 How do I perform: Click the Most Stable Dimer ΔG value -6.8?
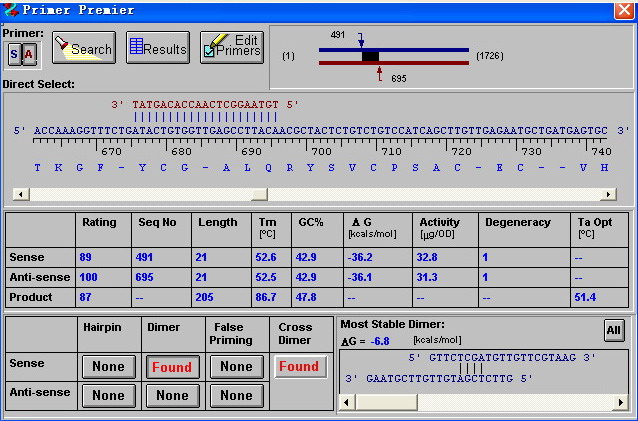tap(380, 341)
